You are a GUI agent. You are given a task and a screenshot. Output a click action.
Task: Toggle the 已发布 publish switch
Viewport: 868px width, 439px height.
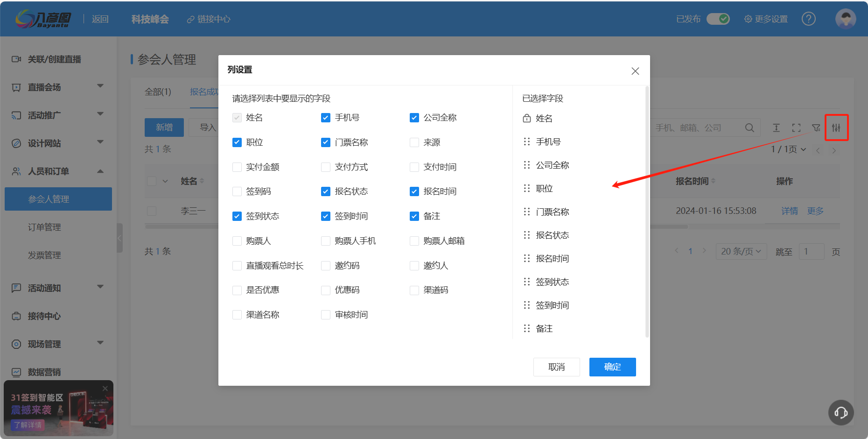pyautogui.click(x=718, y=19)
